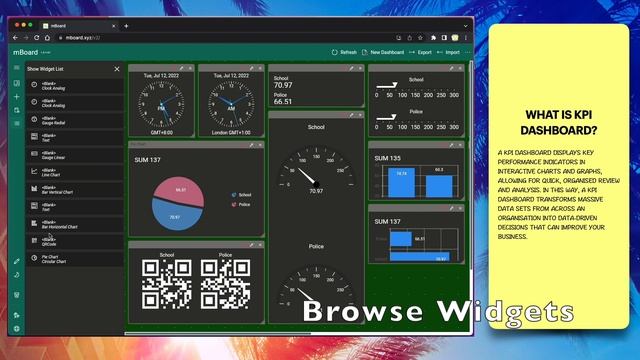Click the icon just below the pencil in the sidebar
This screenshot has height=360, width=640.
click(17, 275)
